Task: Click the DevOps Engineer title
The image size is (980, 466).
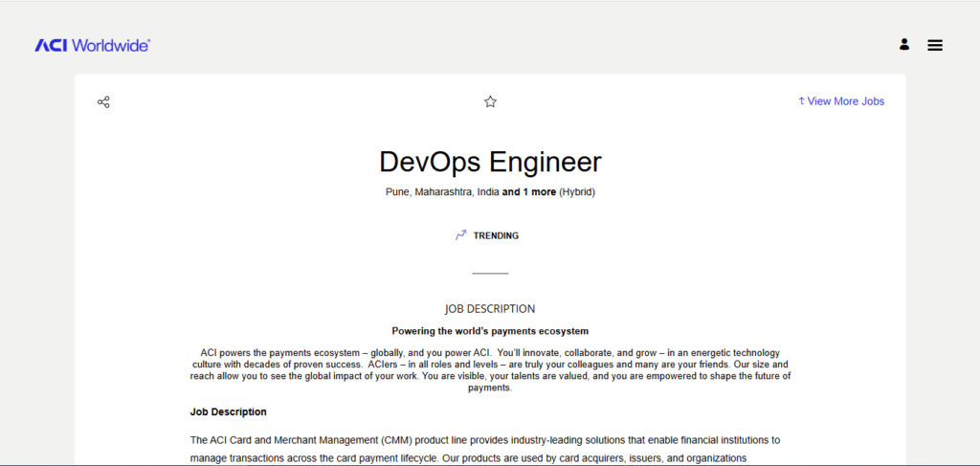Action: pos(490,162)
